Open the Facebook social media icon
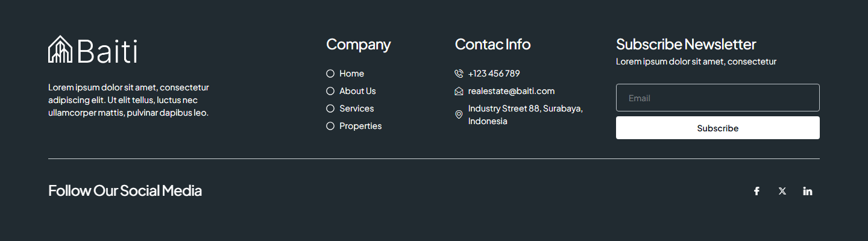This screenshot has width=868, height=241. [756, 191]
